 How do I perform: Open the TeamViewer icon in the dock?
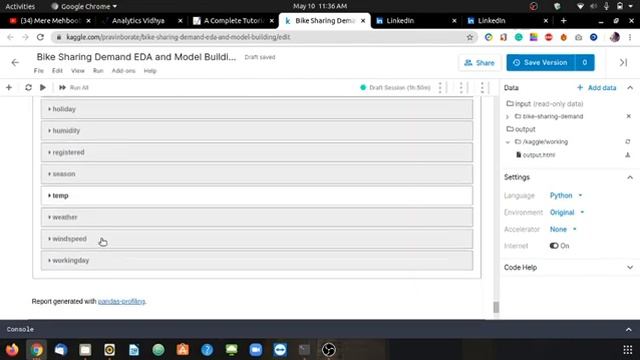click(280, 350)
